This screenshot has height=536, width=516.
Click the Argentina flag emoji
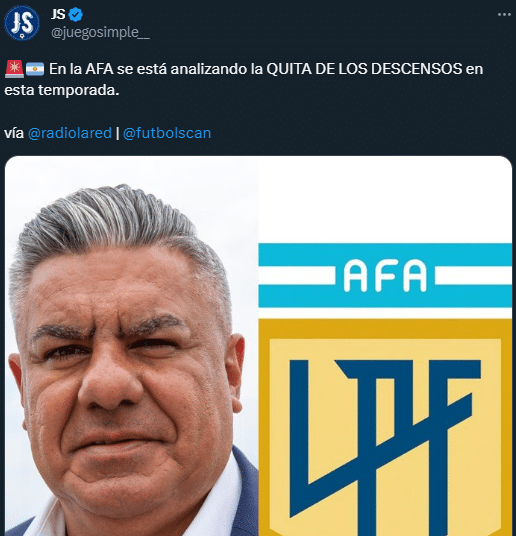35,69
